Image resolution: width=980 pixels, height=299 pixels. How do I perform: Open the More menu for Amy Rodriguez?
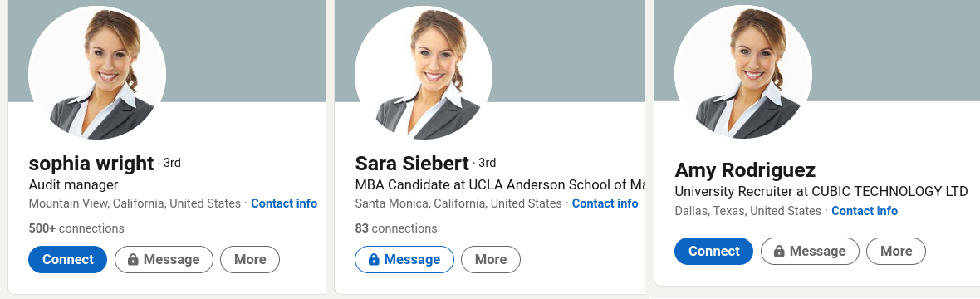pos(896,252)
